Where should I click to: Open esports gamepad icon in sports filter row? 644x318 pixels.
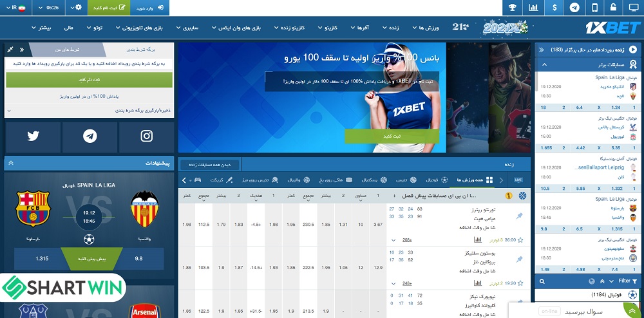click(198, 180)
